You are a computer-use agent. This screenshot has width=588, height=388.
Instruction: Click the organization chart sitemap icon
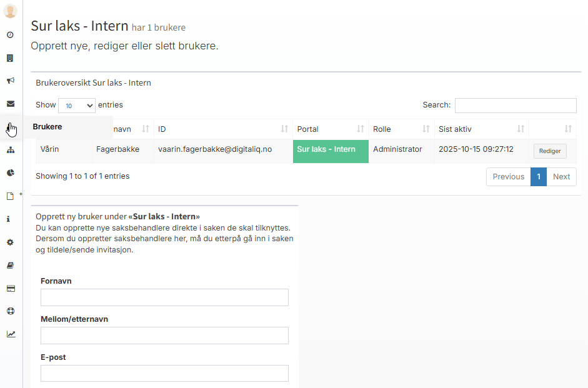tap(10, 150)
